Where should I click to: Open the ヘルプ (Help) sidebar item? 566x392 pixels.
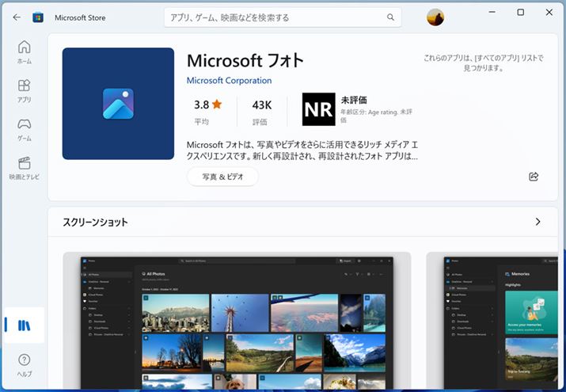click(x=25, y=365)
